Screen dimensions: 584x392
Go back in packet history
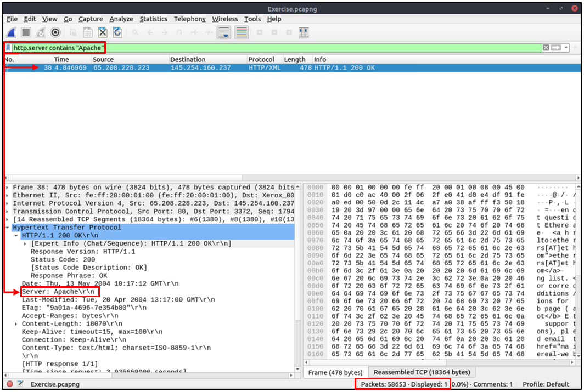[x=150, y=33]
